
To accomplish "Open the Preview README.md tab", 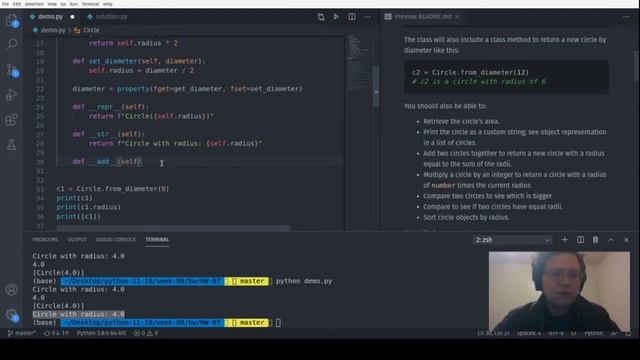I will coord(422,17).
